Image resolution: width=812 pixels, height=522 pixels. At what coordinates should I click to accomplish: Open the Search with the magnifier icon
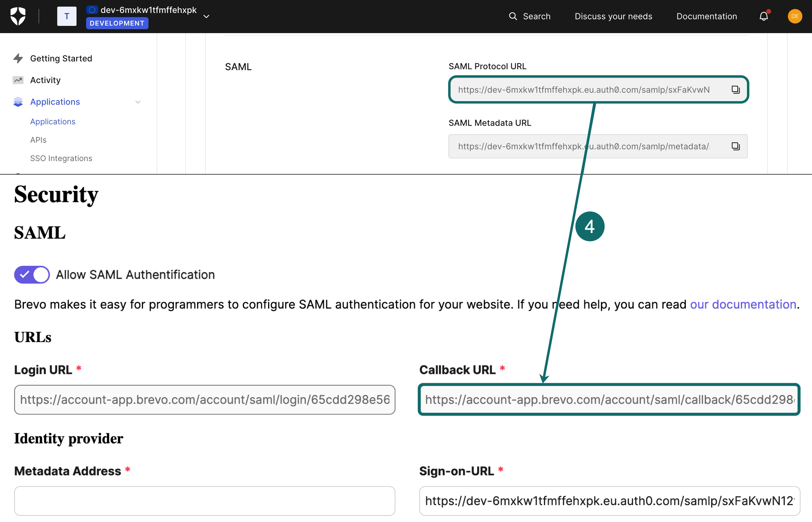click(x=513, y=16)
